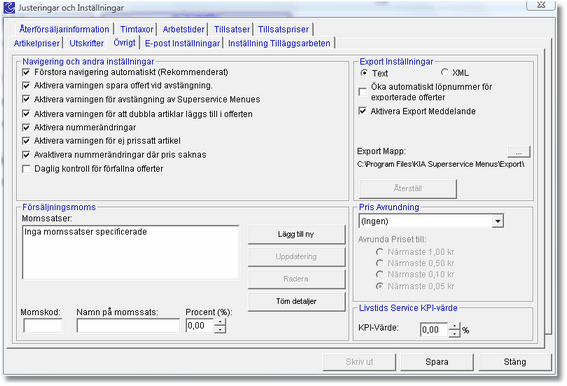The image size is (567, 386).
Task: Click the Namn på momssats field
Action: [x=128, y=326]
